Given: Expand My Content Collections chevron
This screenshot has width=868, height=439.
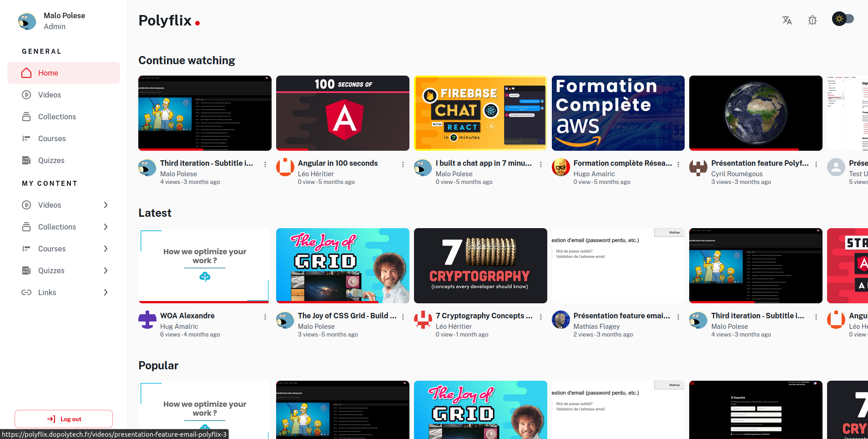Looking at the screenshot, I should pos(106,227).
